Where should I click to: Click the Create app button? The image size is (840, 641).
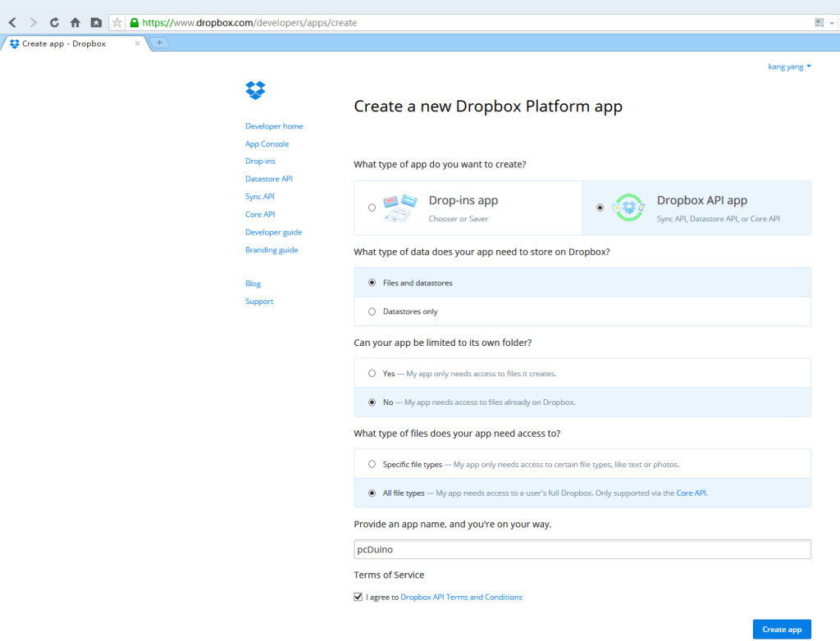pyautogui.click(x=782, y=630)
